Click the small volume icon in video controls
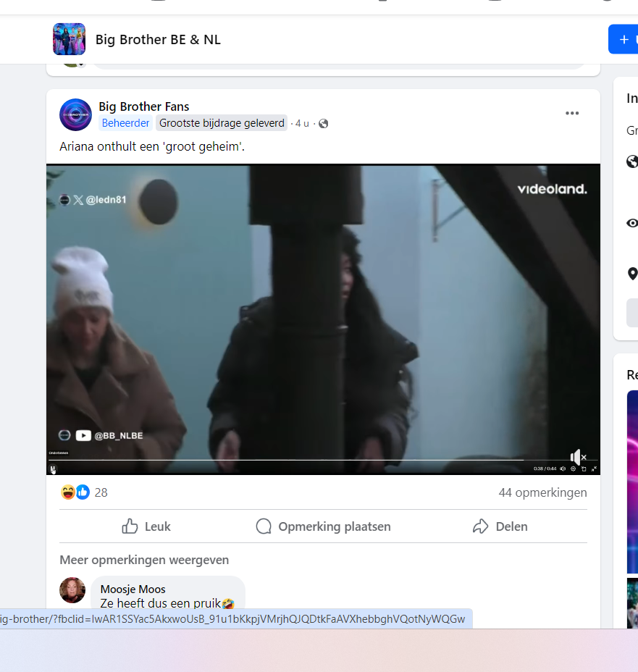The height and width of the screenshot is (672, 638). [x=563, y=469]
